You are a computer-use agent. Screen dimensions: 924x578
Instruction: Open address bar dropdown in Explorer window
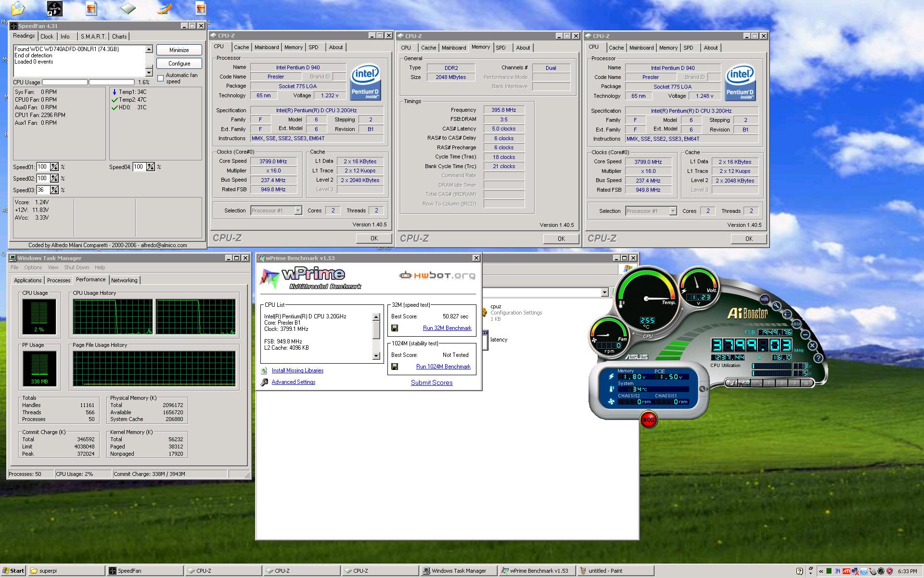pos(604,292)
